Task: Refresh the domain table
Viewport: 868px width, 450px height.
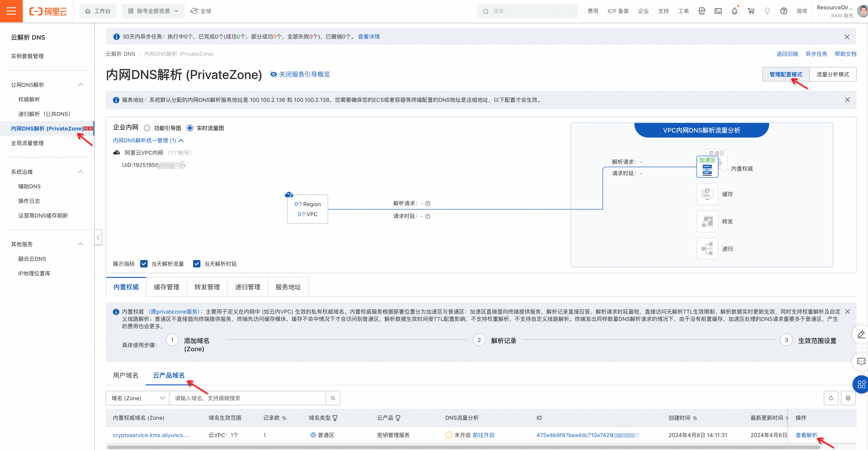Action: [x=831, y=398]
